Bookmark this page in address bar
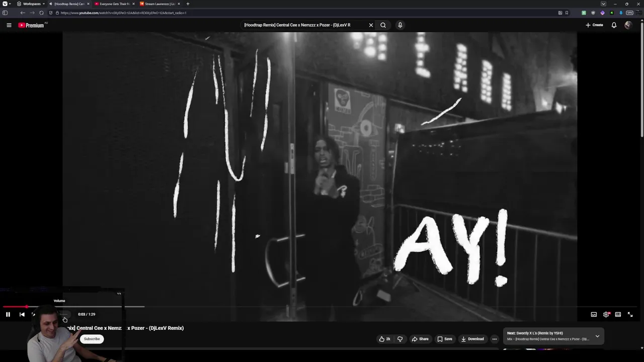This screenshot has width=644, height=362. click(x=567, y=13)
